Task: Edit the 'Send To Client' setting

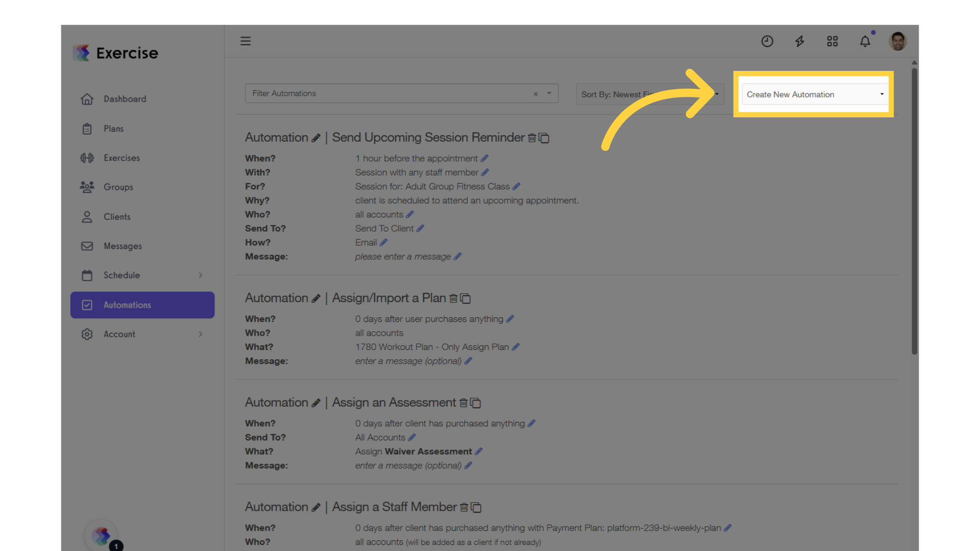Action: [x=421, y=229]
